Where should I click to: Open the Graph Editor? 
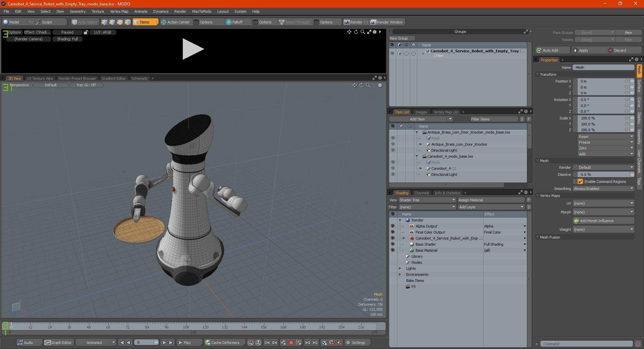click(58, 343)
